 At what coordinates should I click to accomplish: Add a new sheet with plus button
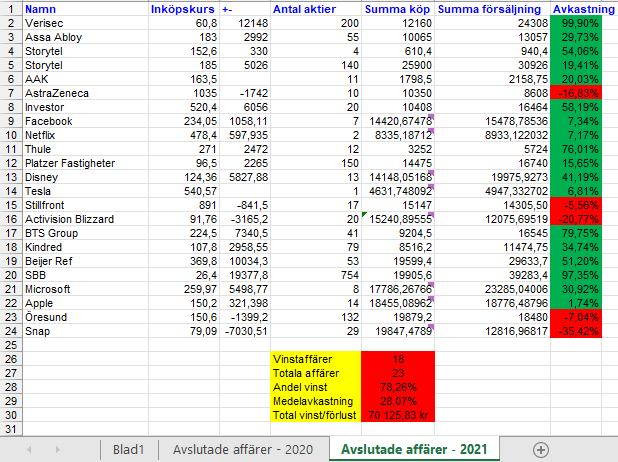coord(541,450)
